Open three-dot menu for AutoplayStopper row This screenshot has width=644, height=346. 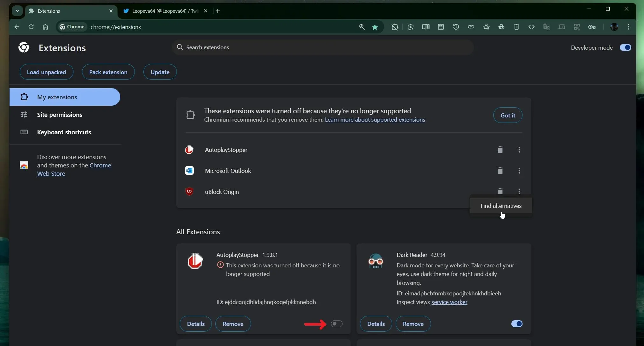[x=519, y=150]
